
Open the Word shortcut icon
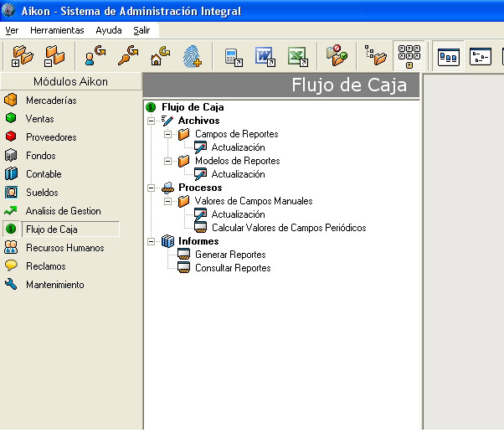point(265,57)
